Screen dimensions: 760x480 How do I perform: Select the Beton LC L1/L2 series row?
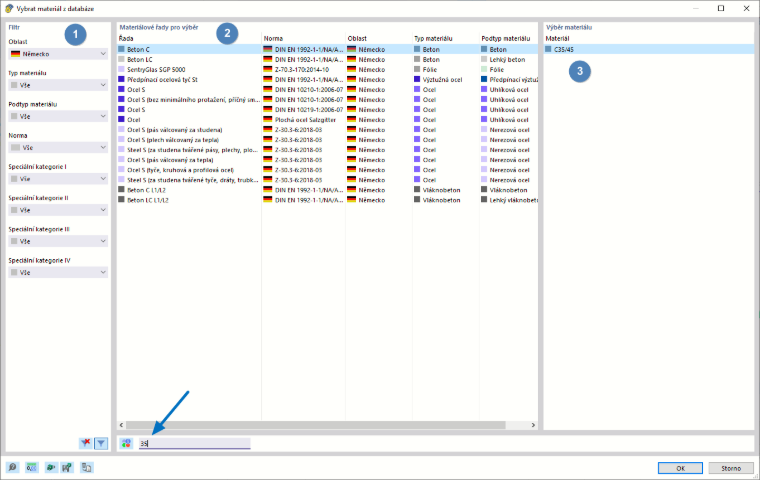point(328,200)
